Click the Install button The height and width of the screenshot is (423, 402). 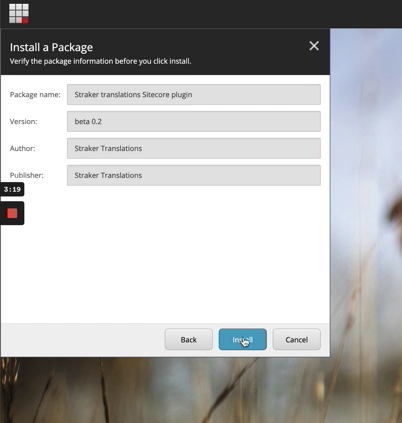click(243, 339)
